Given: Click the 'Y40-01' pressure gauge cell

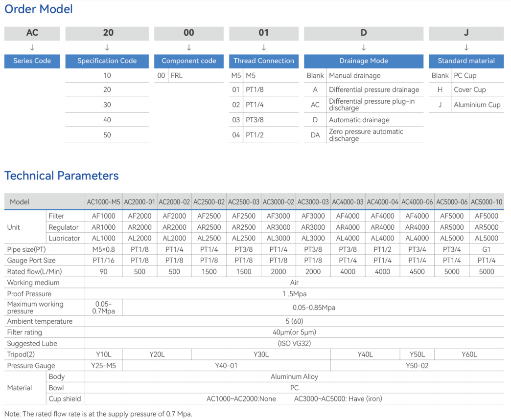Looking at the screenshot, I should pos(226,366).
